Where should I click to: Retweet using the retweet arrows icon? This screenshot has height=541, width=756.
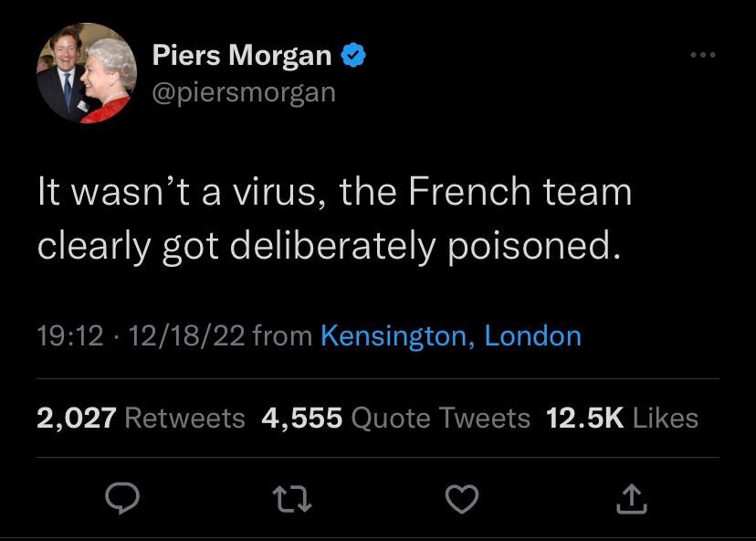290,498
